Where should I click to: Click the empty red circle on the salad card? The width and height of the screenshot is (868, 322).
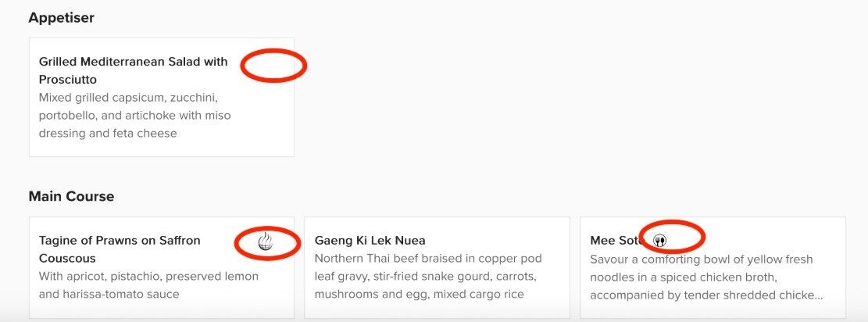click(273, 66)
